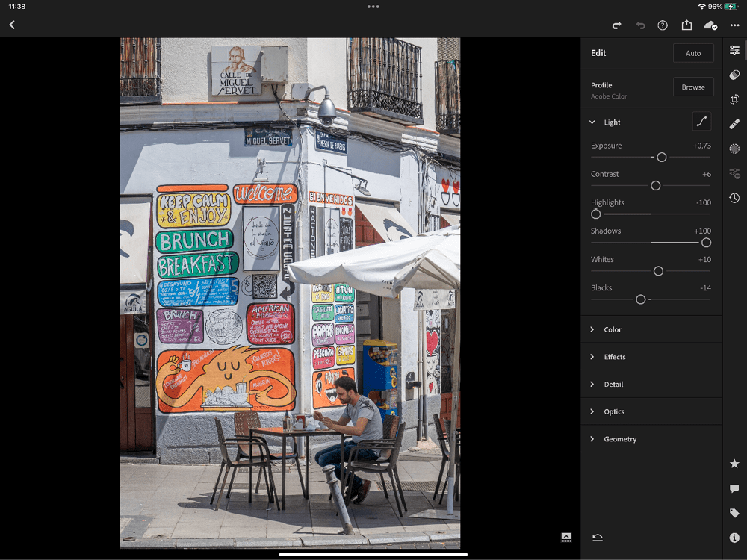The height and width of the screenshot is (560, 747).
Task: Go back using the left chevron
Action: 12,25
